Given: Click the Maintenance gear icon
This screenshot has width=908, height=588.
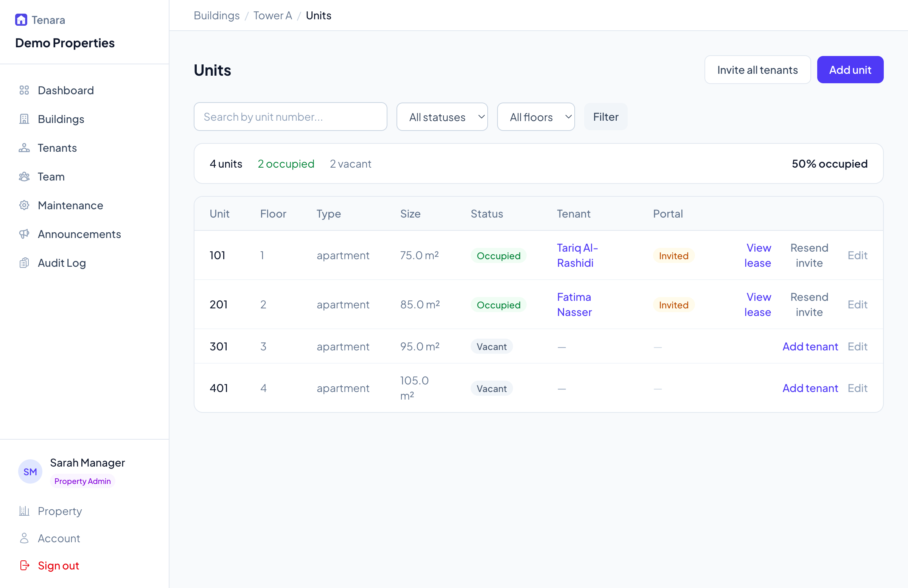Looking at the screenshot, I should click(x=24, y=205).
